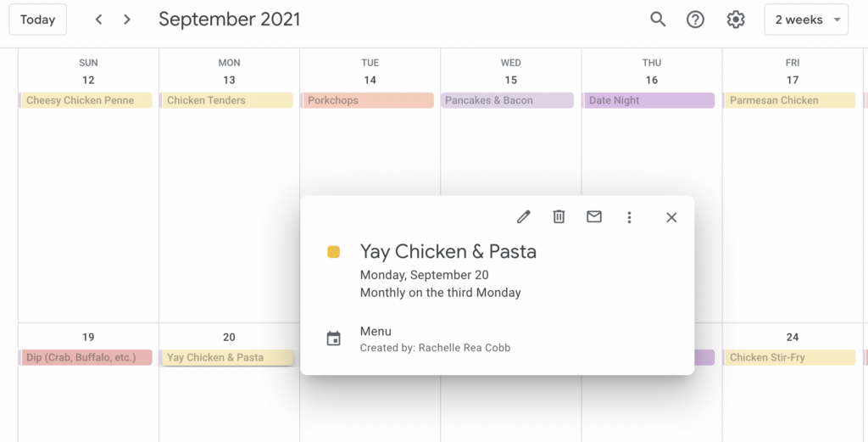The width and height of the screenshot is (868, 442).
Task: Open the Porkchops event on Tuesday
Action: point(368,100)
